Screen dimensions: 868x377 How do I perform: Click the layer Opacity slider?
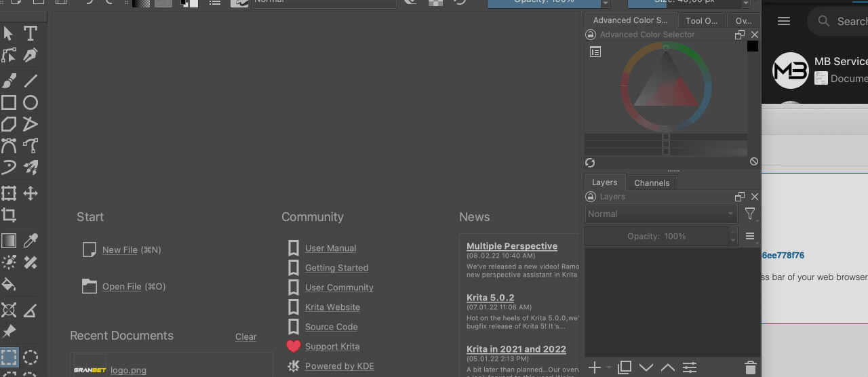[x=656, y=236]
